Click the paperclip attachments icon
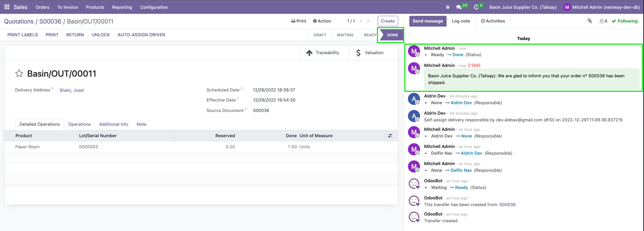The image size is (644, 231). coord(590,21)
